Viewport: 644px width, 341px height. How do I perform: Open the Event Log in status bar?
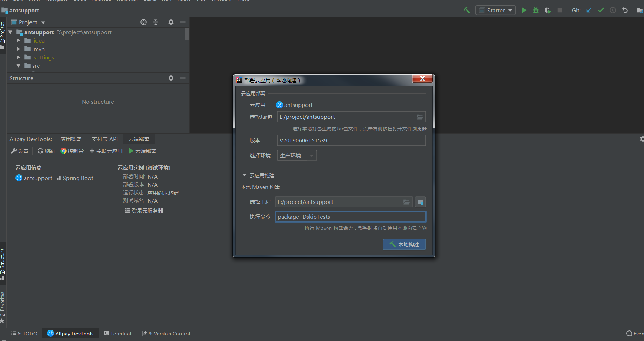point(635,334)
